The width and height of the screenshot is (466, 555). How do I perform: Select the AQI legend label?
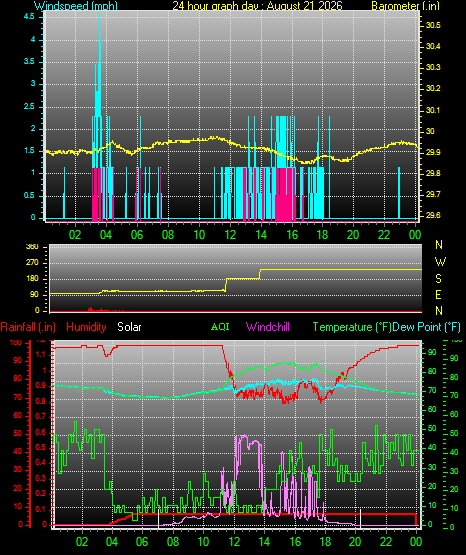pos(220,326)
